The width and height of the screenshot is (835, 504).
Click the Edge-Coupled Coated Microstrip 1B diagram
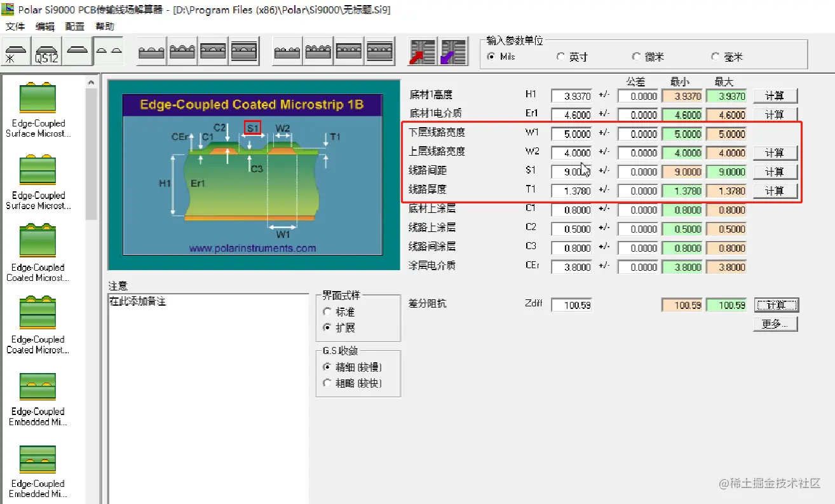(x=252, y=174)
